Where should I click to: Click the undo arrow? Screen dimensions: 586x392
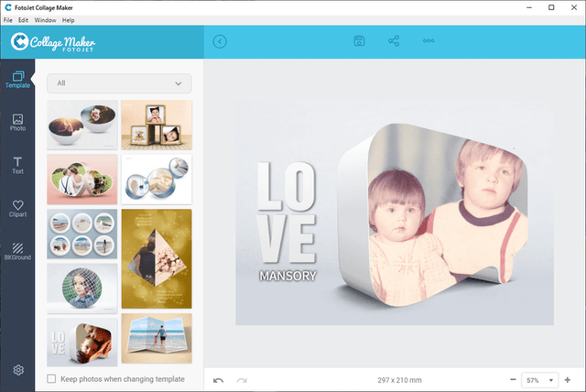[218, 379]
